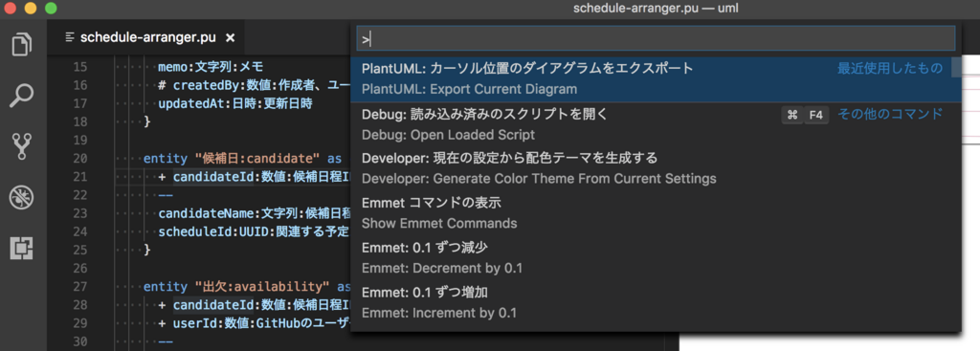
Task: Open the Extensions icon in the activity bar
Action: 22,249
